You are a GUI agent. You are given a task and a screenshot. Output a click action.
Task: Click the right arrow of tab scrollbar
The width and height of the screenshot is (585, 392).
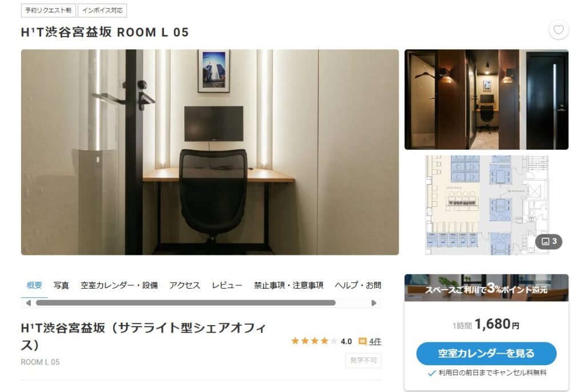[374, 303]
